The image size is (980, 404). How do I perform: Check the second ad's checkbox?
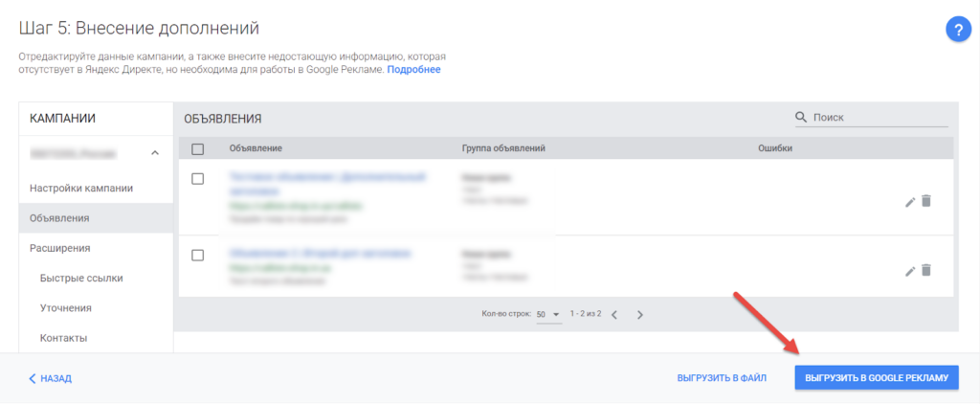198,255
